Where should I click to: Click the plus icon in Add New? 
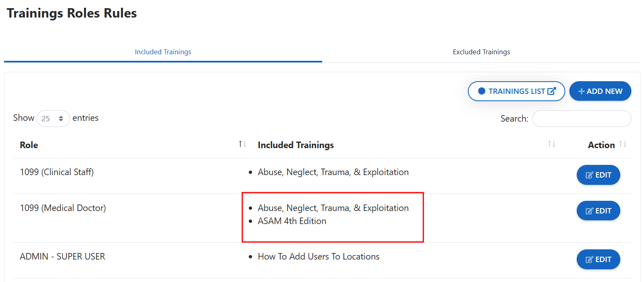(582, 91)
